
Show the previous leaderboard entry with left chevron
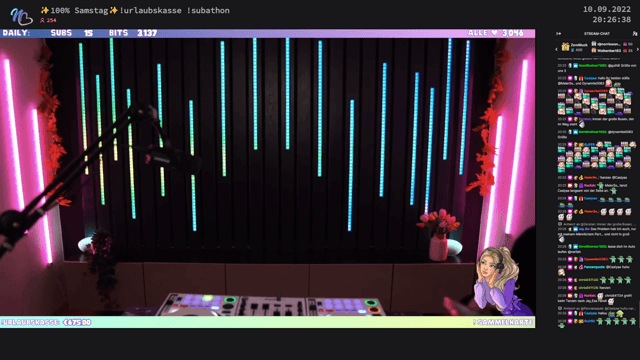(x=556, y=49)
